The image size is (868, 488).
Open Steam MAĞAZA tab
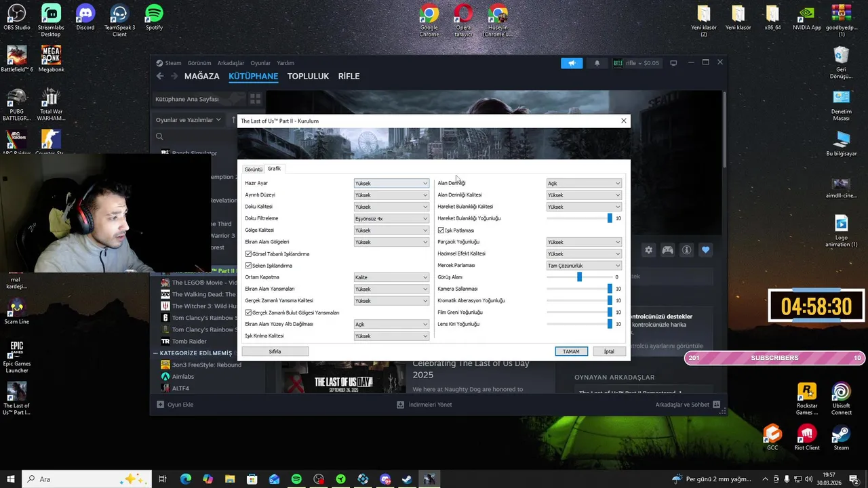(x=202, y=76)
